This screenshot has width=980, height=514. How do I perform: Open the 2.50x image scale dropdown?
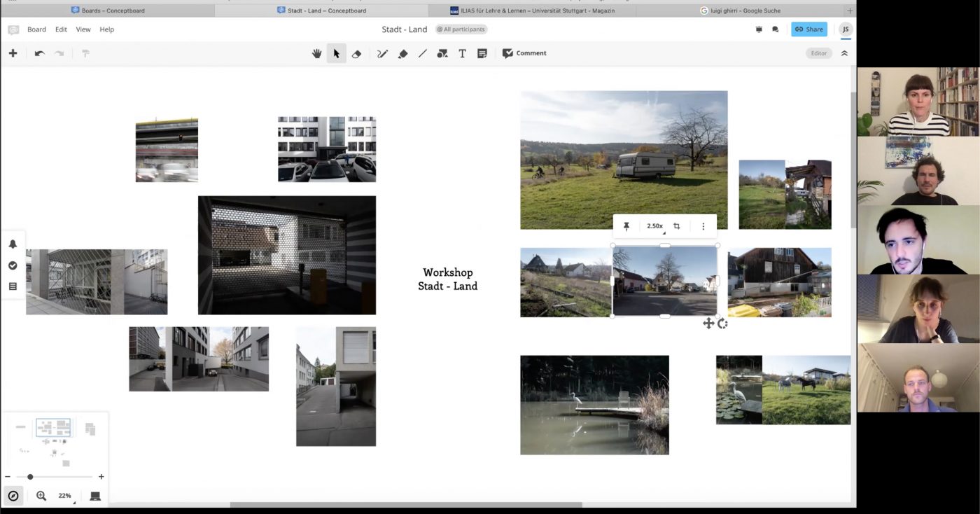(x=655, y=226)
